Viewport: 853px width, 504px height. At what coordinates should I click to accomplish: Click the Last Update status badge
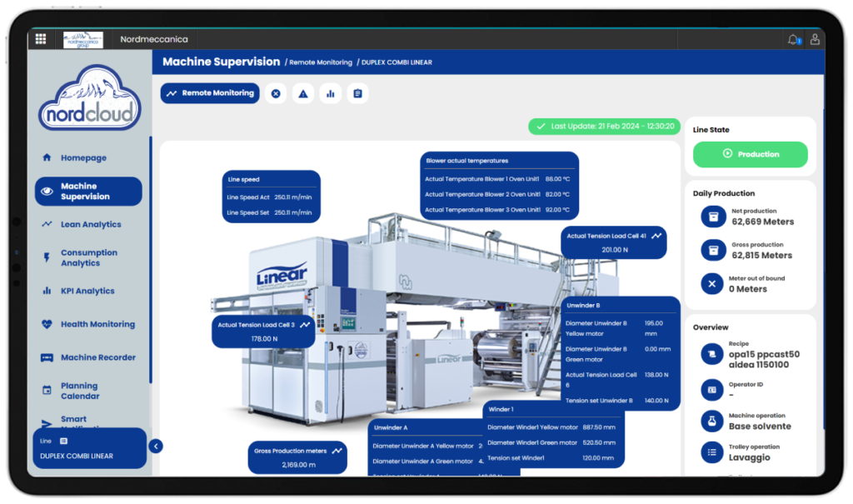pos(605,127)
